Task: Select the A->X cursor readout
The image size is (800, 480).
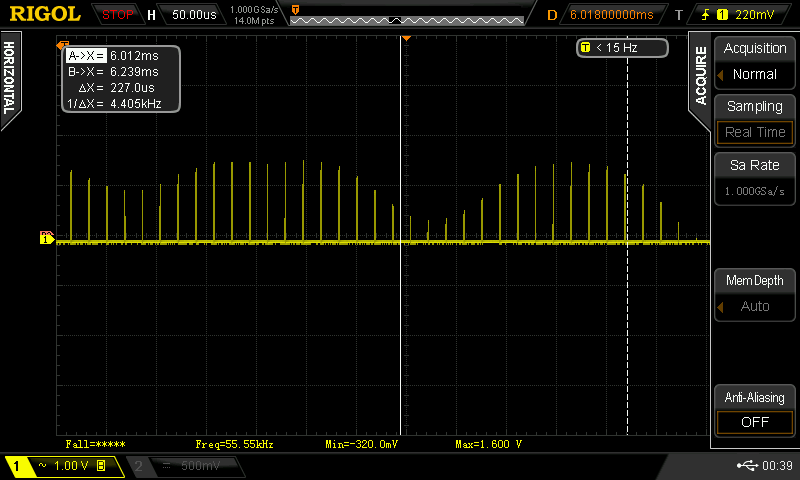Action: pos(113,56)
